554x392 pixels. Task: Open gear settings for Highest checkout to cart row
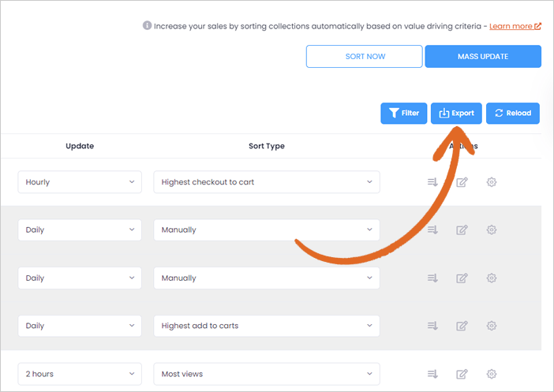pyautogui.click(x=492, y=182)
